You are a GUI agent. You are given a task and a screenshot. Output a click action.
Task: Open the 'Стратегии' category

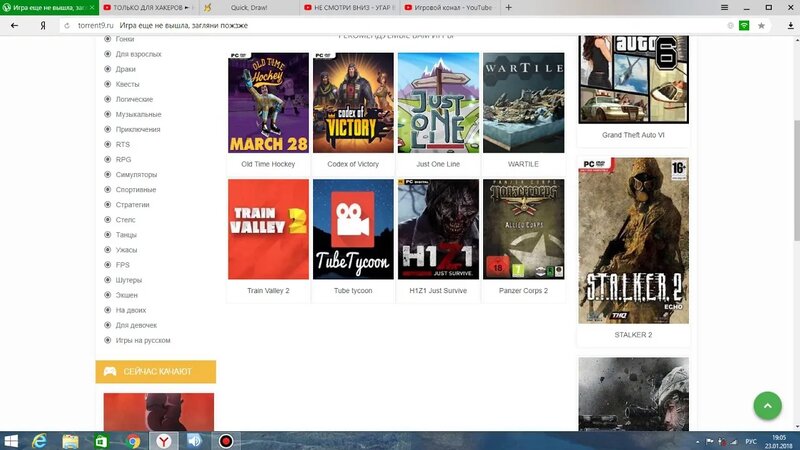click(x=132, y=205)
